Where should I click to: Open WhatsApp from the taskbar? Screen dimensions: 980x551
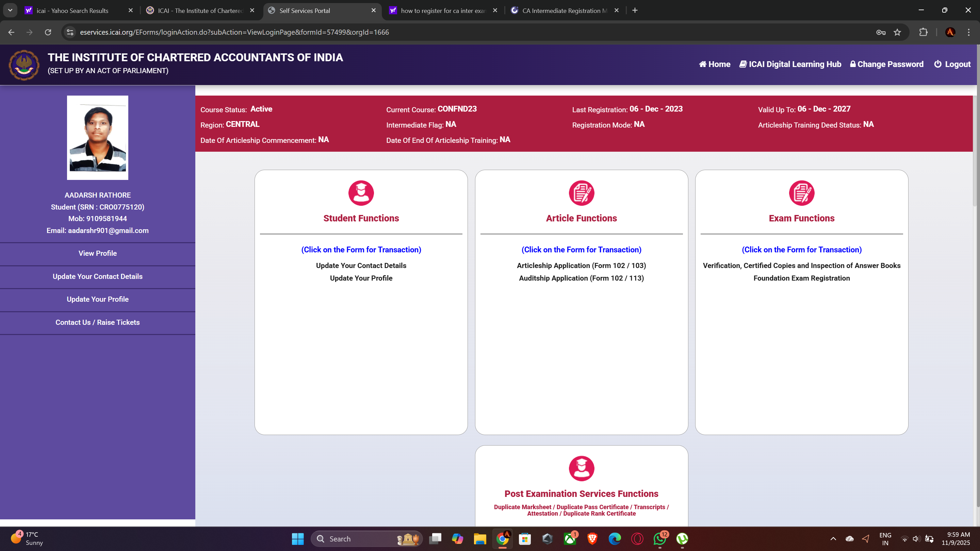tap(660, 539)
